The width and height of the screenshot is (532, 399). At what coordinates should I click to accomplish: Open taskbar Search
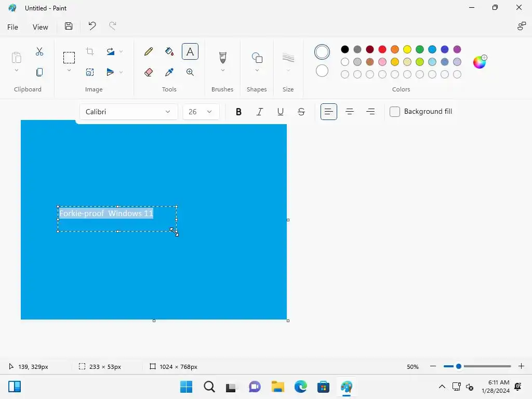pos(209,387)
